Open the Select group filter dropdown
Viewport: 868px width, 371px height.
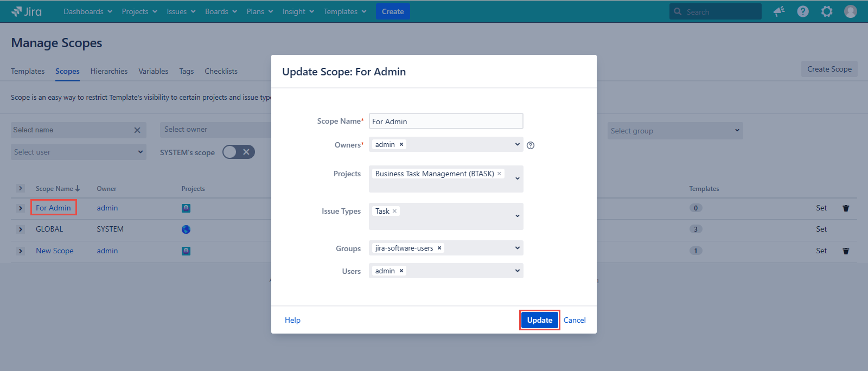[x=675, y=131]
